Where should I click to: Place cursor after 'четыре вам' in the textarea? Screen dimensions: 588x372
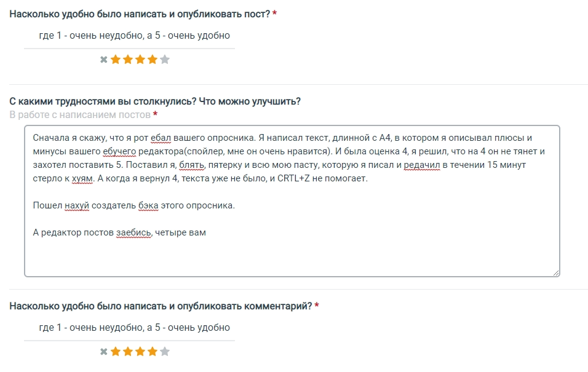point(207,232)
